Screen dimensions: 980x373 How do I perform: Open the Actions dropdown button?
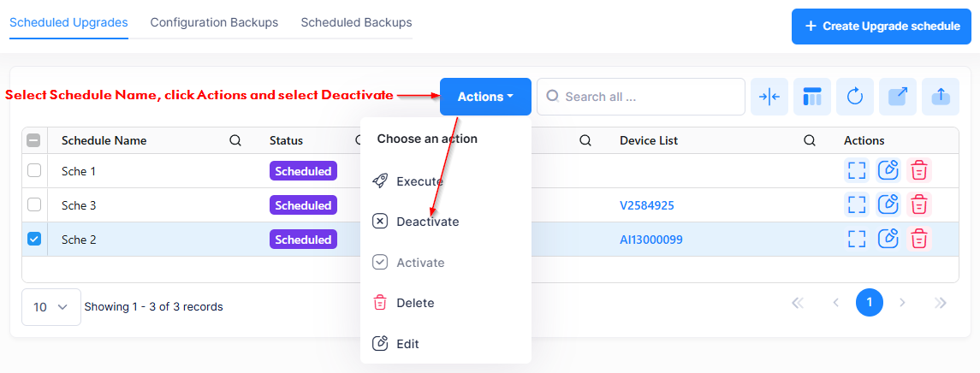[x=485, y=97]
